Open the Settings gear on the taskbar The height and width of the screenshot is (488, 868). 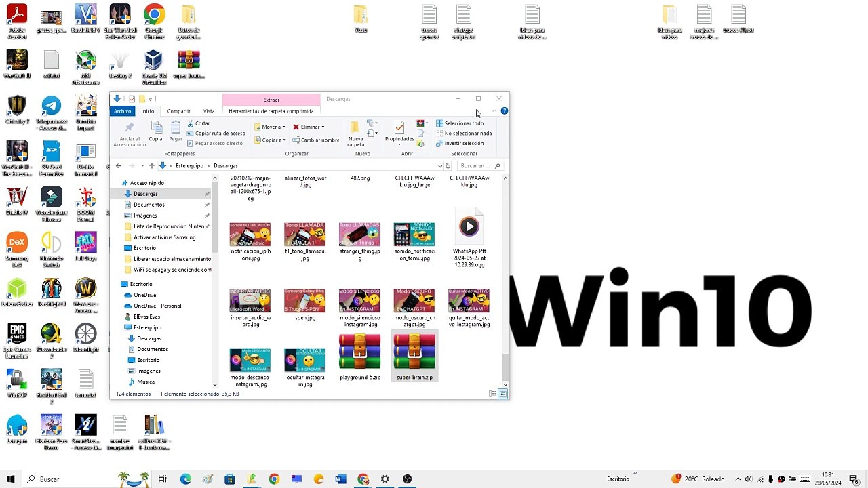pyautogui.click(x=385, y=479)
